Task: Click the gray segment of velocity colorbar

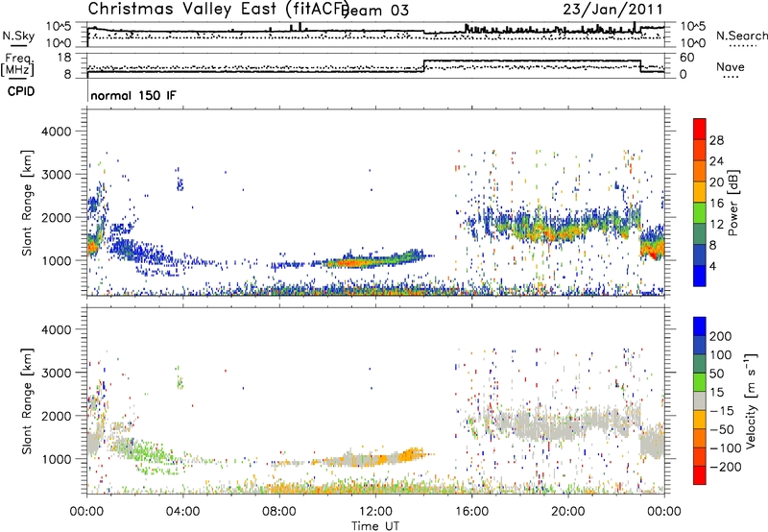Action: pos(700,401)
